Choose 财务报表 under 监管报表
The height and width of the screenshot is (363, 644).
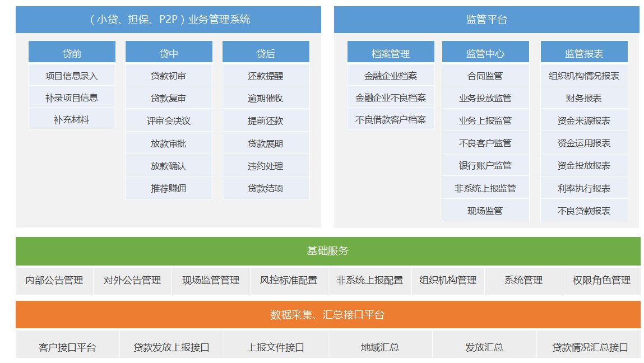pyautogui.click(x=583, y=98)
